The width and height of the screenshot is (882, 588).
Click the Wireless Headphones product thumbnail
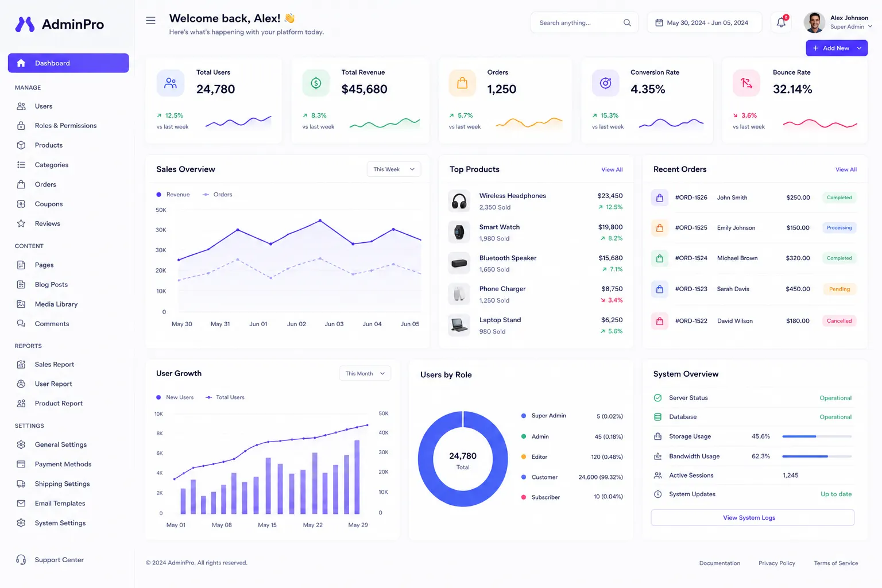click(x=459, y=201)
